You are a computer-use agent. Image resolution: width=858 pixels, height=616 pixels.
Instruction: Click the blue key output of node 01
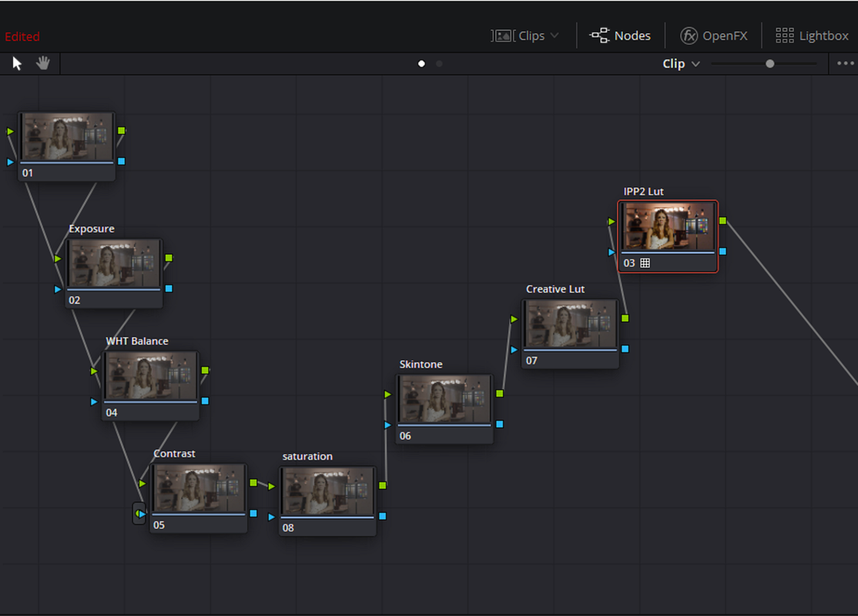[122, 162]
